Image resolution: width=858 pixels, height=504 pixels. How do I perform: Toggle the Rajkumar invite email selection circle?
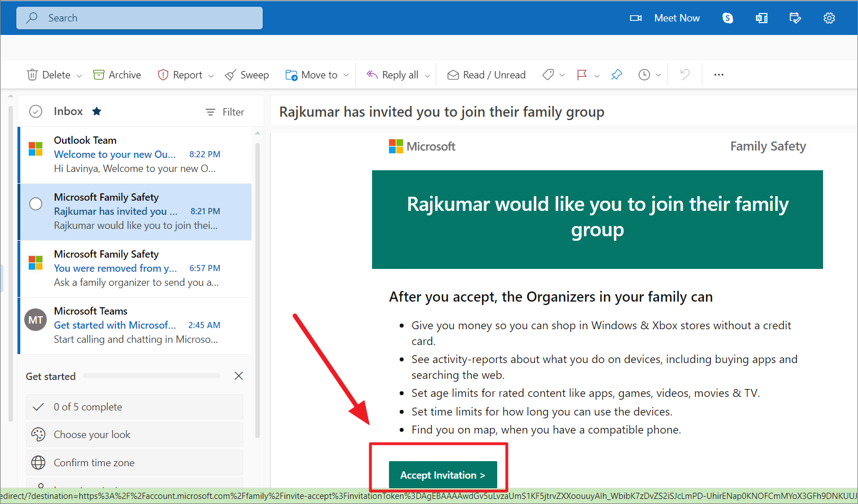coord(36,204)
